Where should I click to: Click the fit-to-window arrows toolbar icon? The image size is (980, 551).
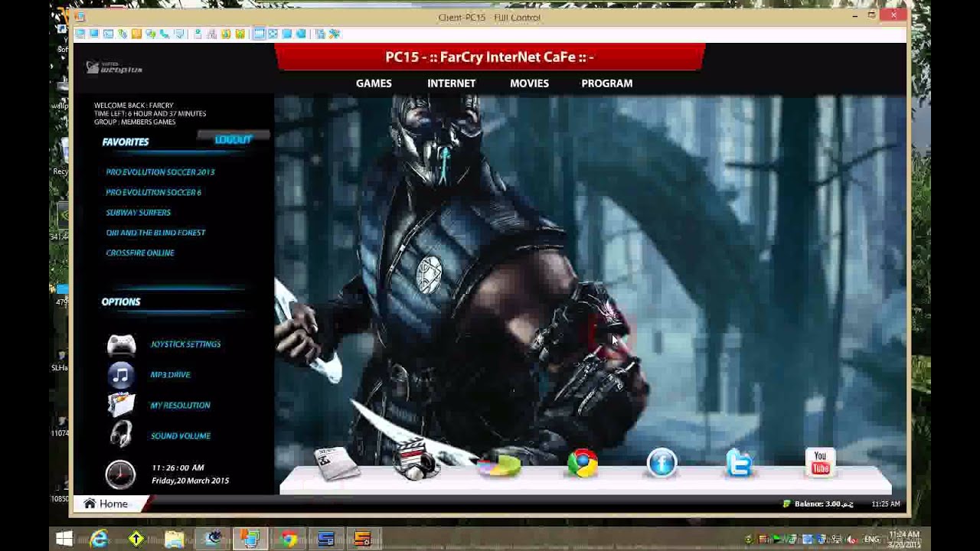point(273,34)
